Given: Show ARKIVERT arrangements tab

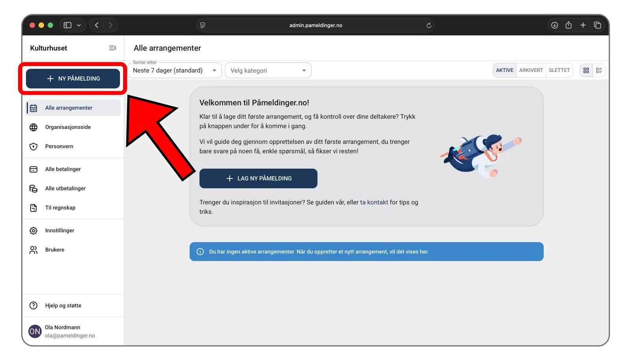Looking at the screenshot, I should click(531, 70).
